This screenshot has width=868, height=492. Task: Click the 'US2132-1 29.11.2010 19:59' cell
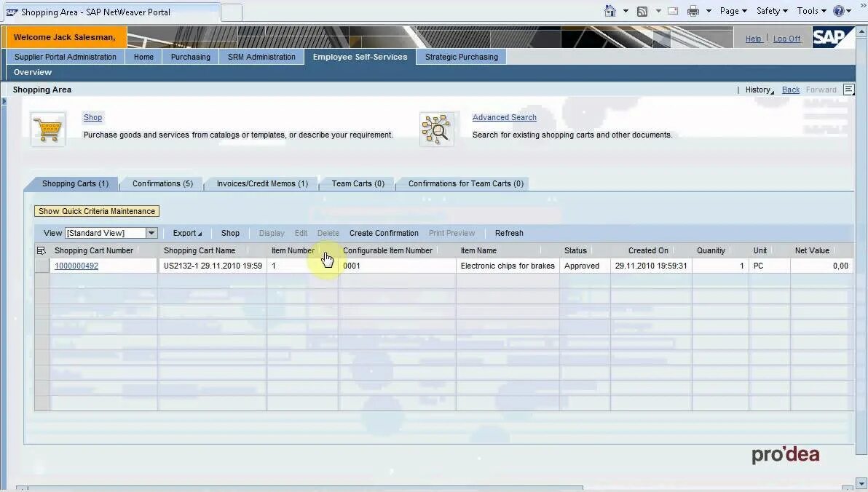pyautogui.click(x=213, y=266)
